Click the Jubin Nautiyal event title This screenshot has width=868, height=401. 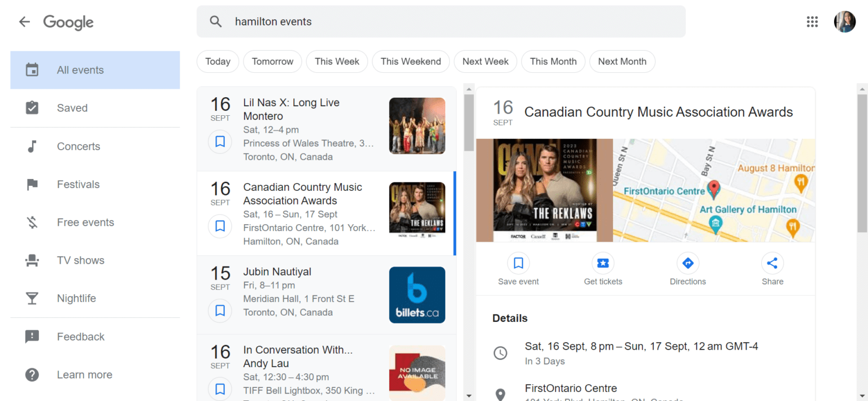(x=277, y=272)
